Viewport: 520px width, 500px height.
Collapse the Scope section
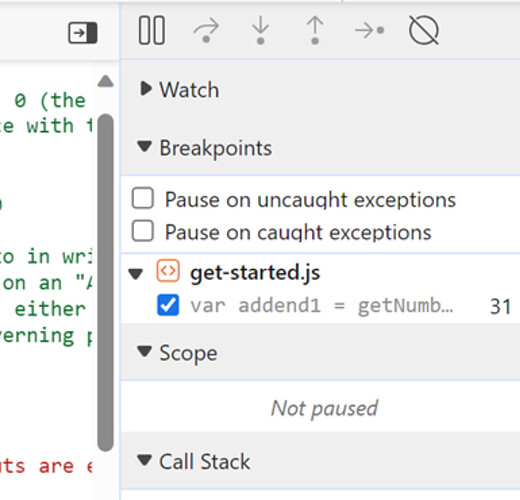[x=145, y=351]
